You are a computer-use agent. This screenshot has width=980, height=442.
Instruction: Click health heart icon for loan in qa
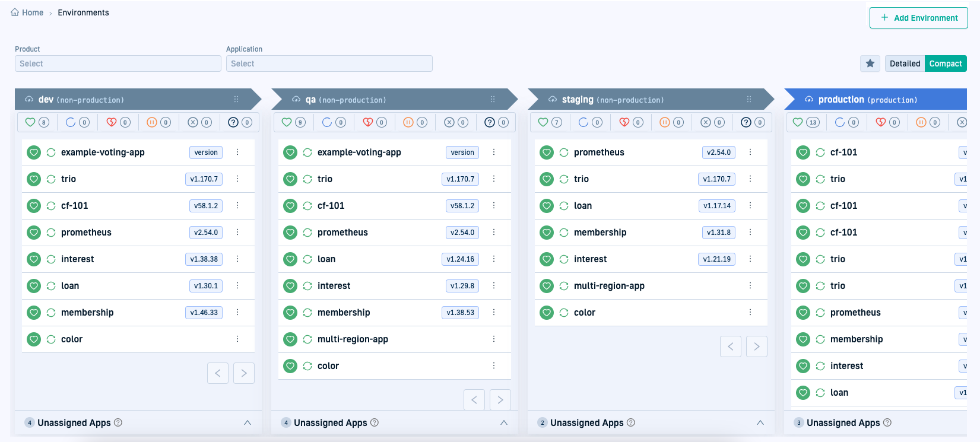click(290, 259)
